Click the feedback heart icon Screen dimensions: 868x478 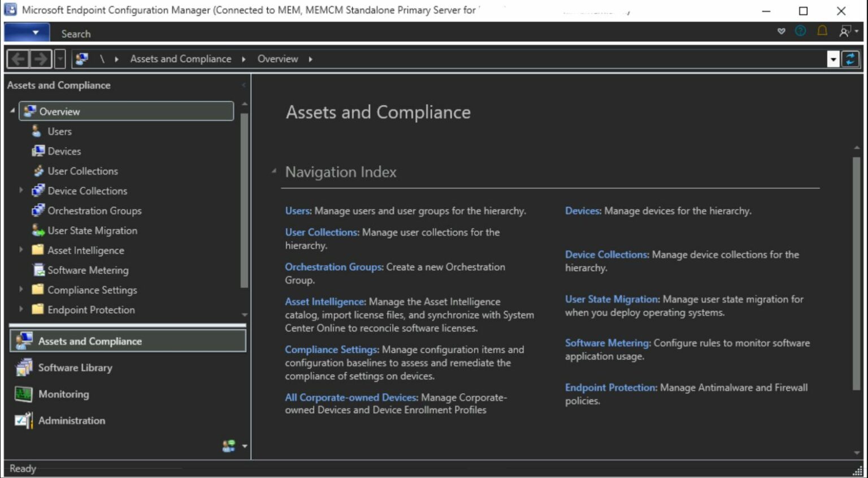pos(781,31)
